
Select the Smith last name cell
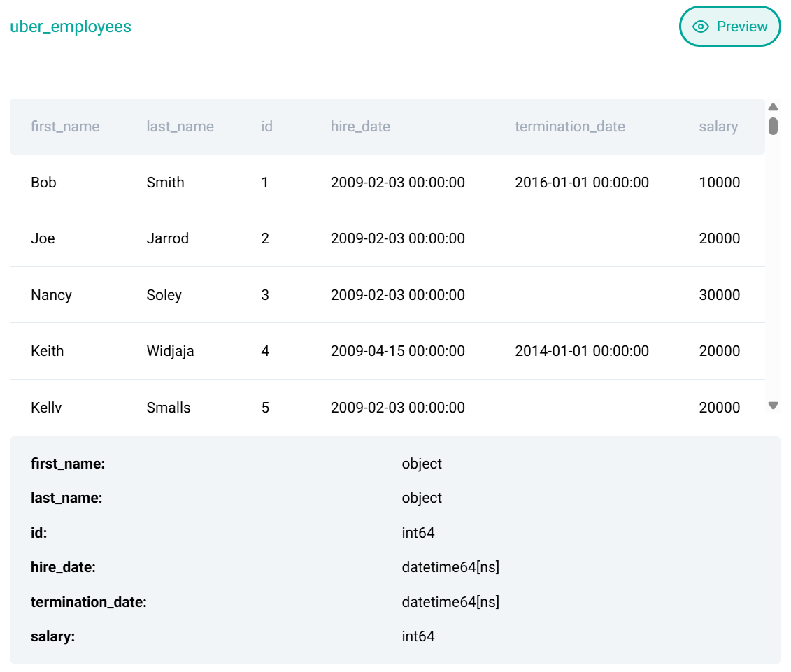[165, 182]
